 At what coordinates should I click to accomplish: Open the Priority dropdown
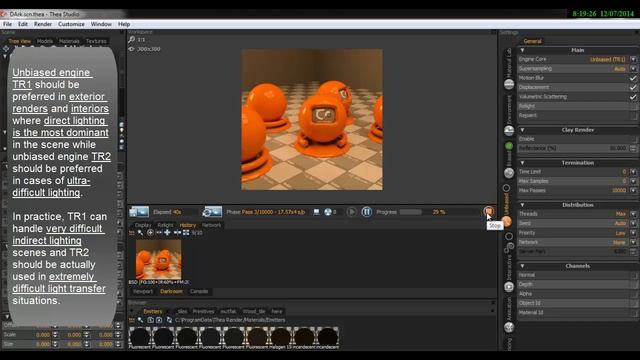pos(633,233)
